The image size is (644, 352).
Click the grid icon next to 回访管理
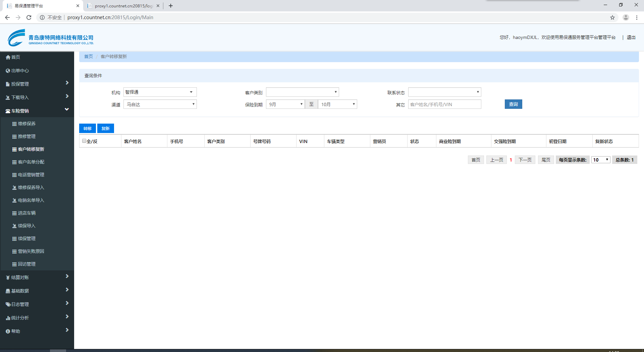(x=14, y=264)
